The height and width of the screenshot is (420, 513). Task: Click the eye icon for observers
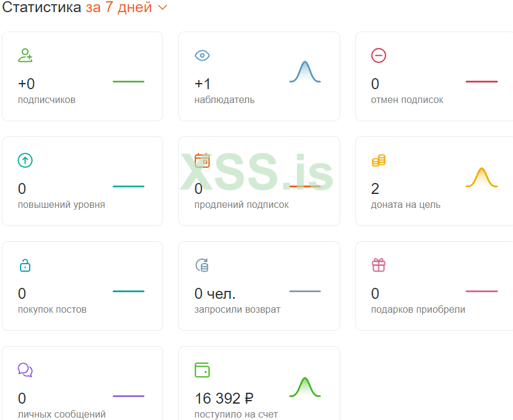(202, 56)
